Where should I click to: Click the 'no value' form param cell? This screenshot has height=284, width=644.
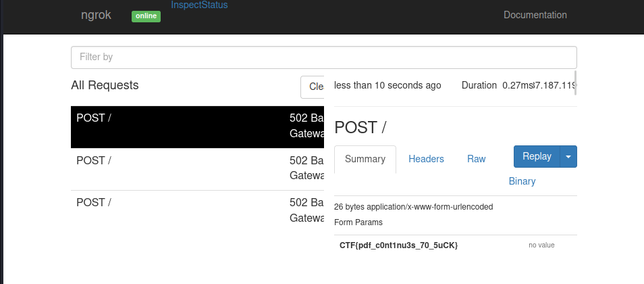point(541,245)
